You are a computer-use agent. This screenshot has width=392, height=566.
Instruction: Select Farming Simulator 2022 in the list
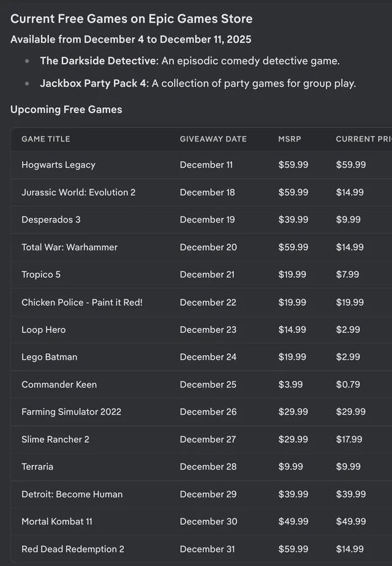pos(71,411)
